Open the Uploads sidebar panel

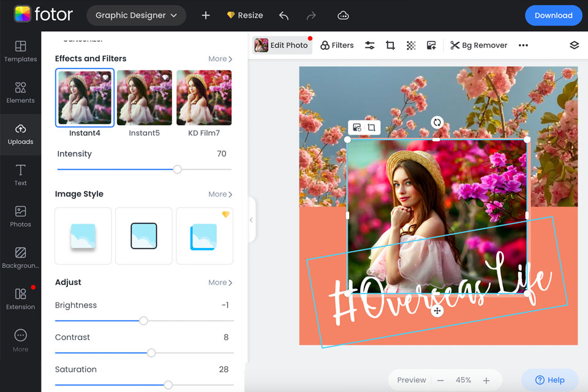pos(20,134)
